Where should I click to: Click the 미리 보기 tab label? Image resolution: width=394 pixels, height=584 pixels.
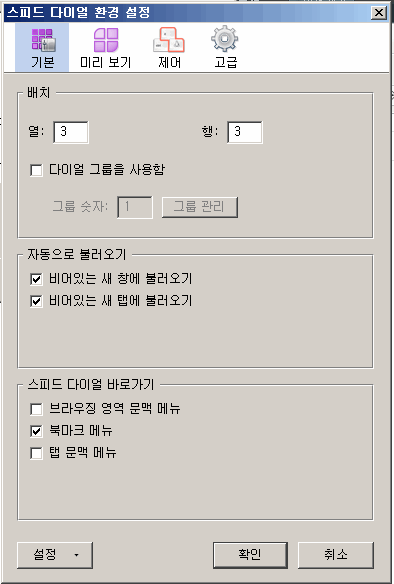coord(106,62)
